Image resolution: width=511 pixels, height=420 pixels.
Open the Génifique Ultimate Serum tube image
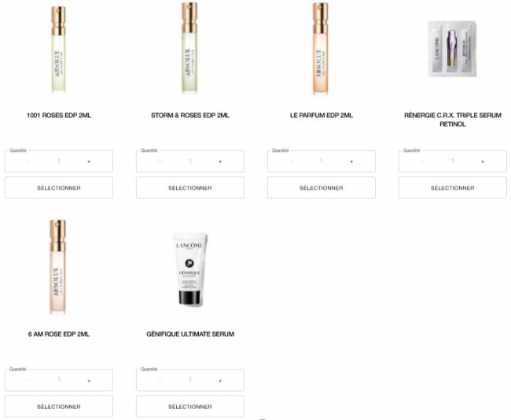190,269
